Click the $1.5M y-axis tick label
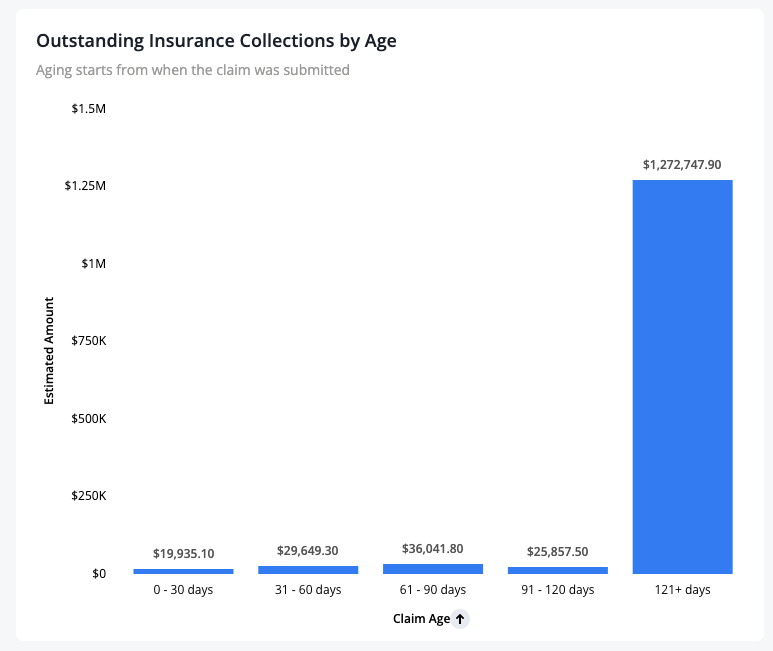The image size is (773, 651). tap(89, 108)
